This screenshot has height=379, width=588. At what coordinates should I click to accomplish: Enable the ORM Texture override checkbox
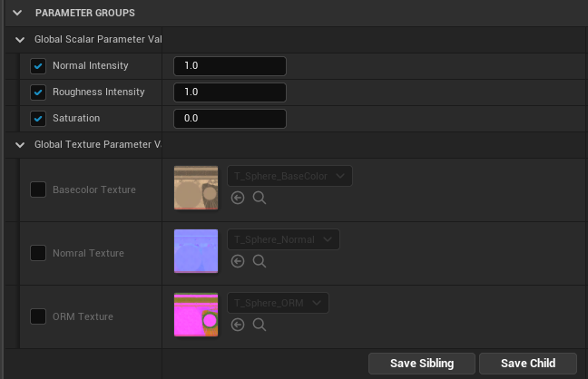38,316
